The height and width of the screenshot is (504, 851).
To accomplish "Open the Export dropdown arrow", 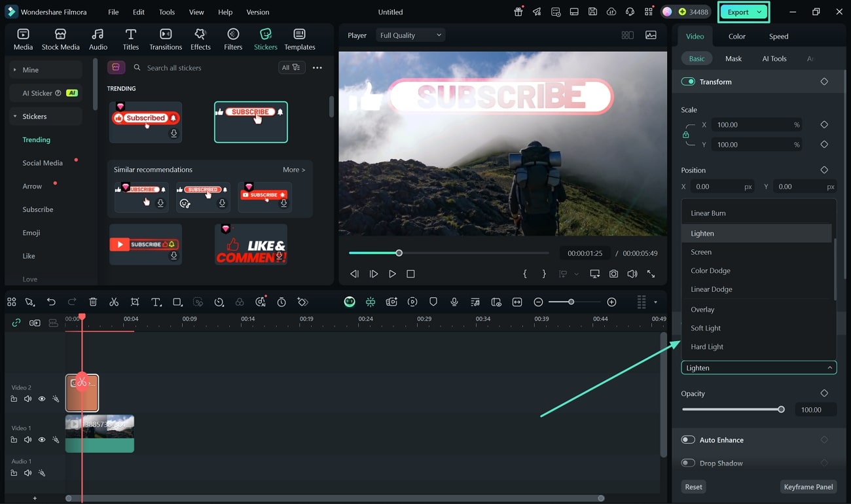I will [759, 12].
